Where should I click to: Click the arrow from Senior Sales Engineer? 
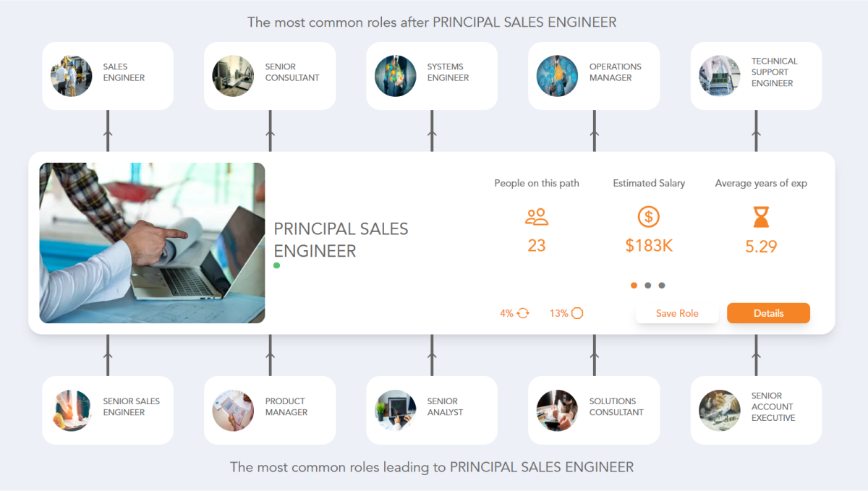point(108,354)
